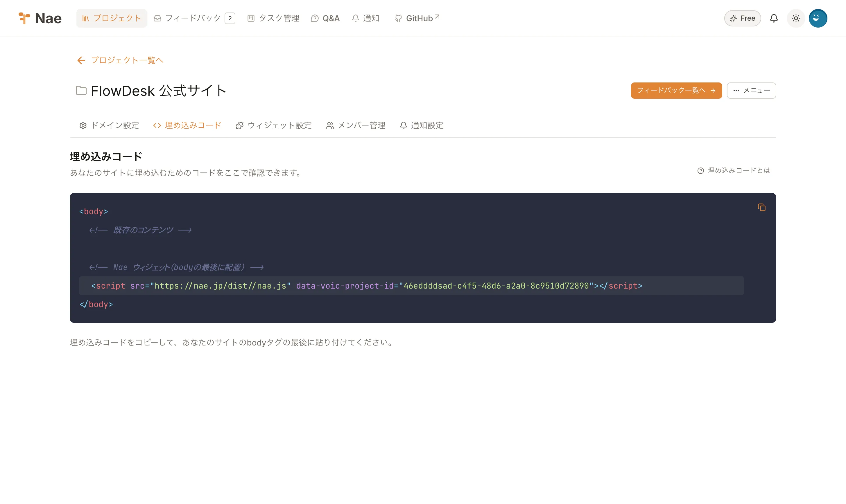This screenshot has height=504, width=846.
Task: Select the 埋め込みコード tab
Action: tap(187, 125)
